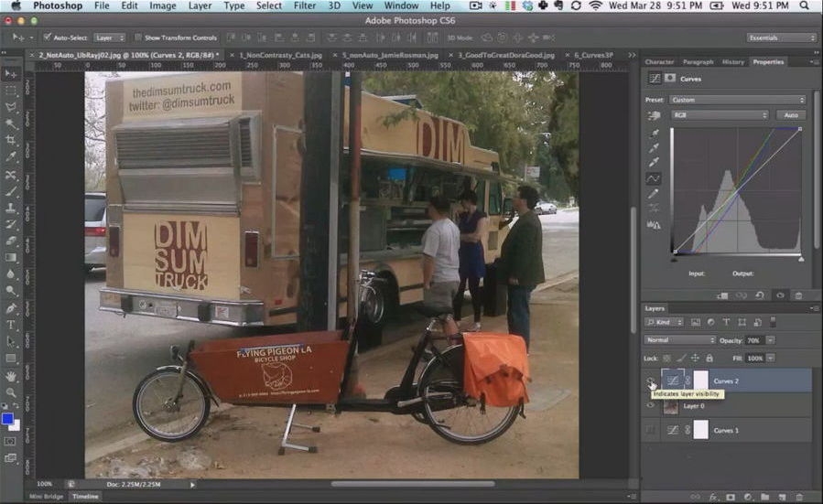Select the Zoom tool in the toolbox
The image size is (823, 504).
10,392
